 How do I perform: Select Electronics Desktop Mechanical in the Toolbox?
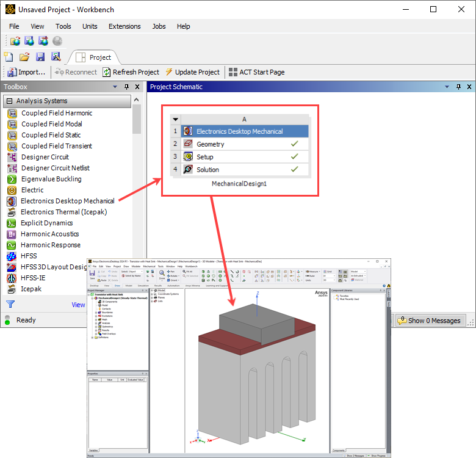pyautogui.click(x=67, y=201)
